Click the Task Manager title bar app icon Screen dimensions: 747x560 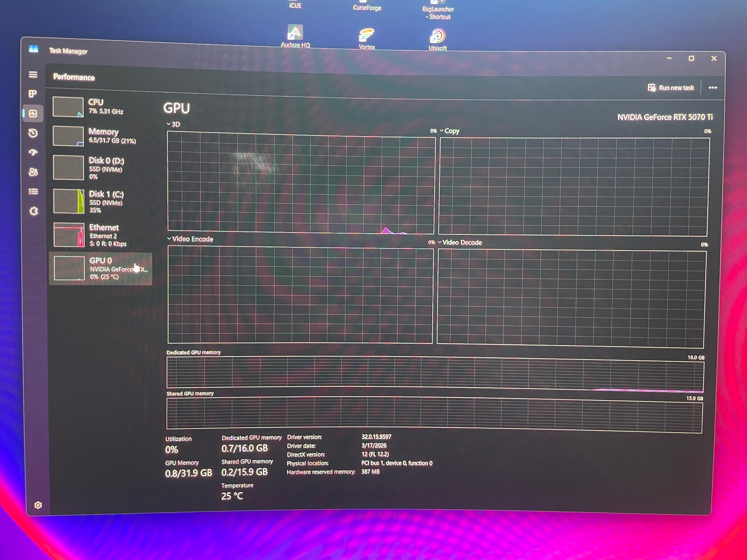(x=34, y=49)
